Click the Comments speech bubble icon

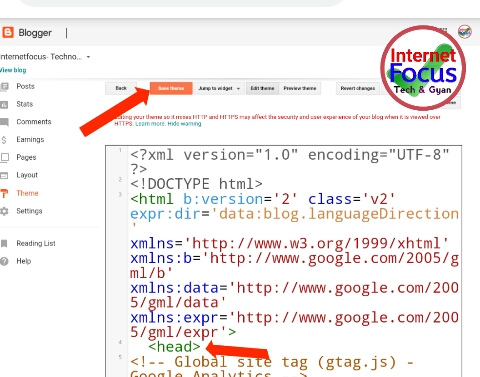(4, 122)
